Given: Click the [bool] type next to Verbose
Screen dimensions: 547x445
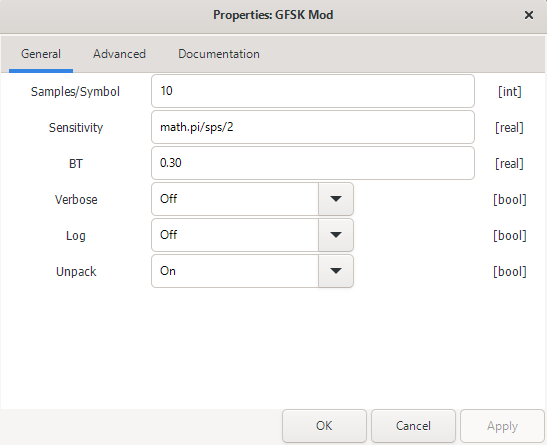Looking at the screenshot, I should (510, 199).
